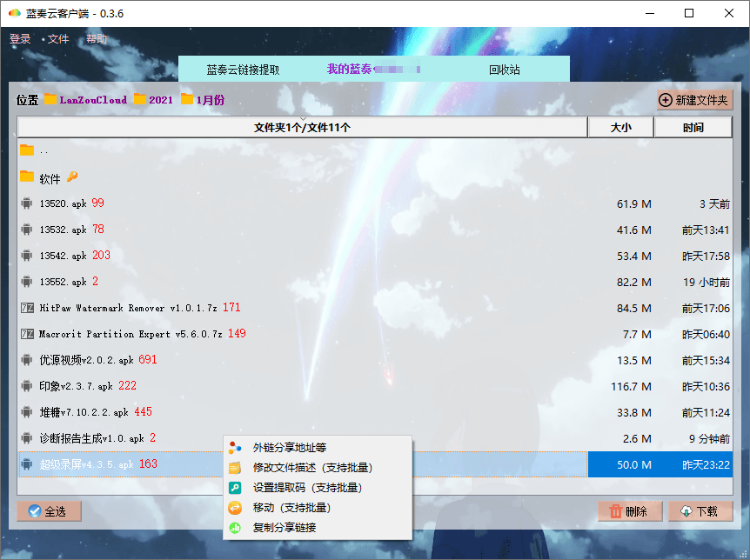Click the plus icon on 新建文件夹

(x=665, y=99)
